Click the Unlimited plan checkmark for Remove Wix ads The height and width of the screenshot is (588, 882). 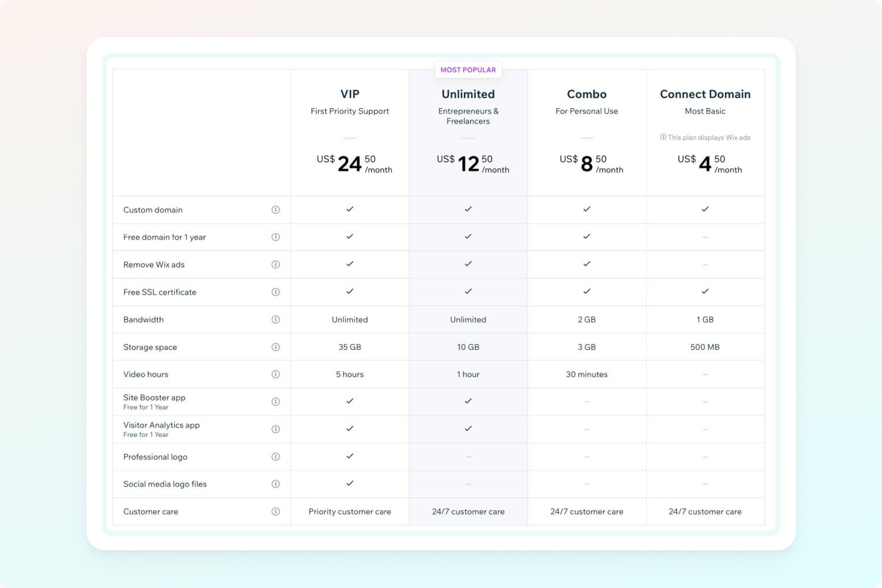pyautogui.click(x=468, y=264)
